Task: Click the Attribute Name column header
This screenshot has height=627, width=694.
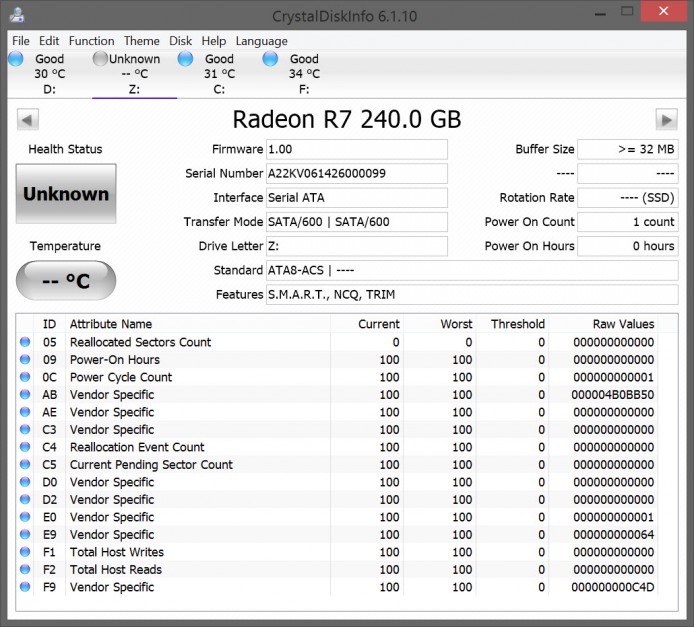Action: point(197,324)
